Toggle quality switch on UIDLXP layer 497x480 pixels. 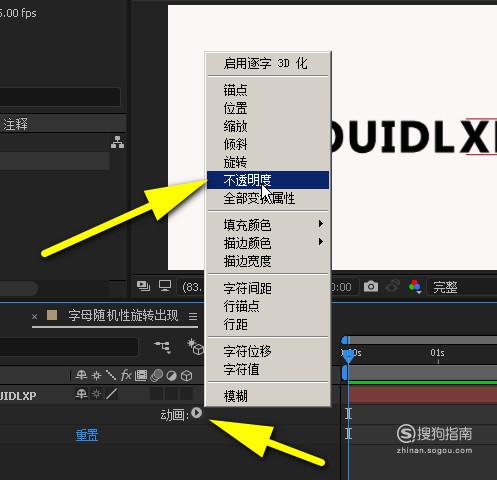click(x=112, y=394)
